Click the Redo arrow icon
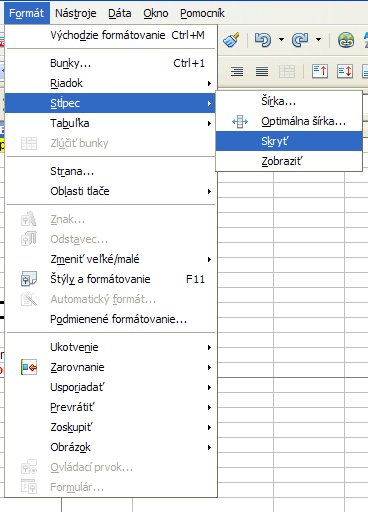Image resolution: width=368 pixels, height=512 pixels. (x=300, y=40)
